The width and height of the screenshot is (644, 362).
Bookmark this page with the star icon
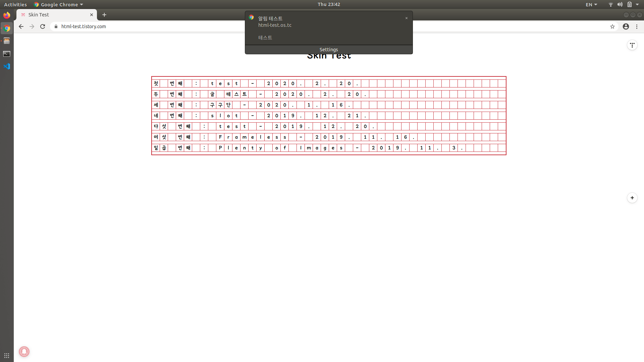612,26
